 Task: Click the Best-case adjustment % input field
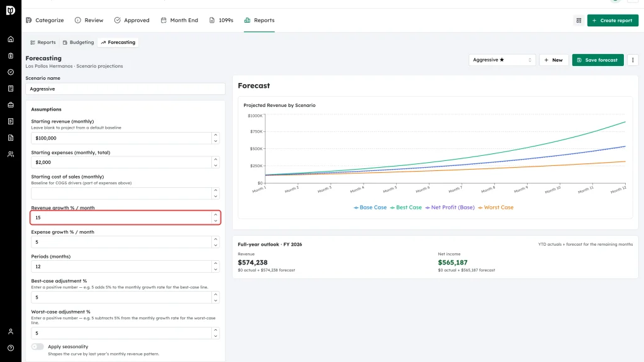(x=121, y=297)
